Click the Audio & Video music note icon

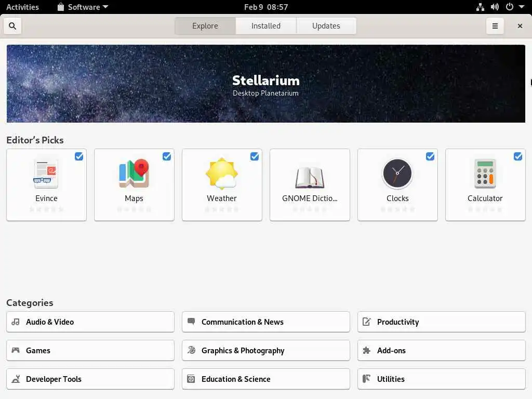click(16, 322)
